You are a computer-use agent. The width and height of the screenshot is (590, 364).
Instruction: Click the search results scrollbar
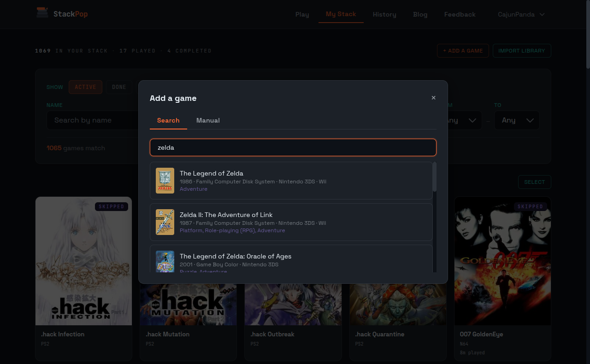pyautogui.click(x=435, y=177)
